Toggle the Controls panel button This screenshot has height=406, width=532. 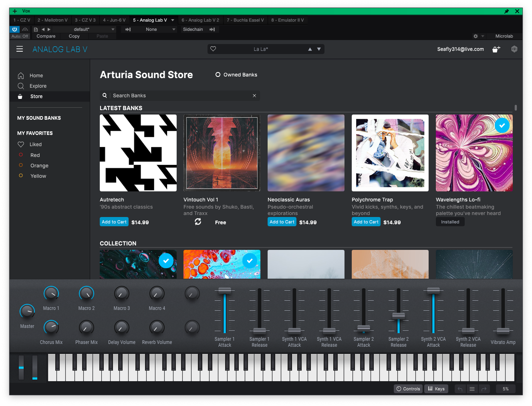tap(408, 389)
